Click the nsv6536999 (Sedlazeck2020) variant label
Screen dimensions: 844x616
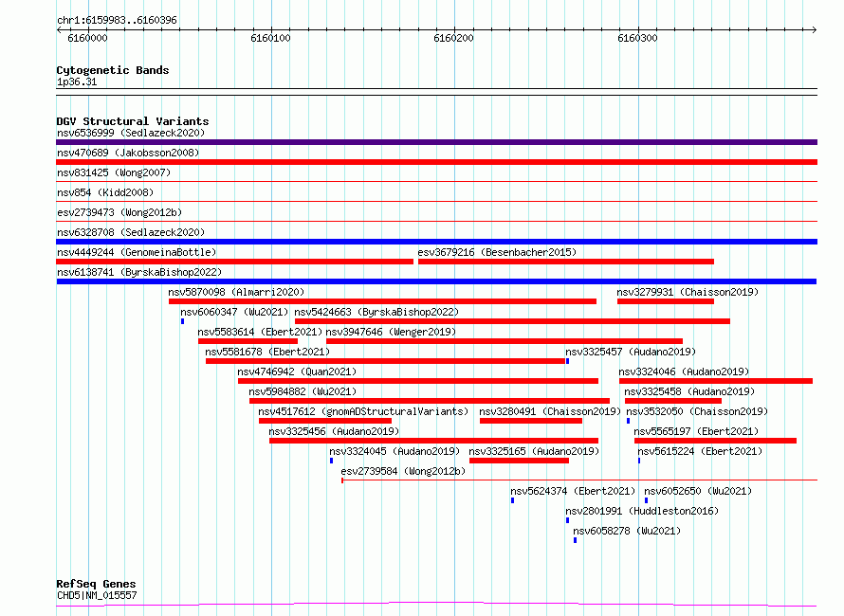[131, 133]
